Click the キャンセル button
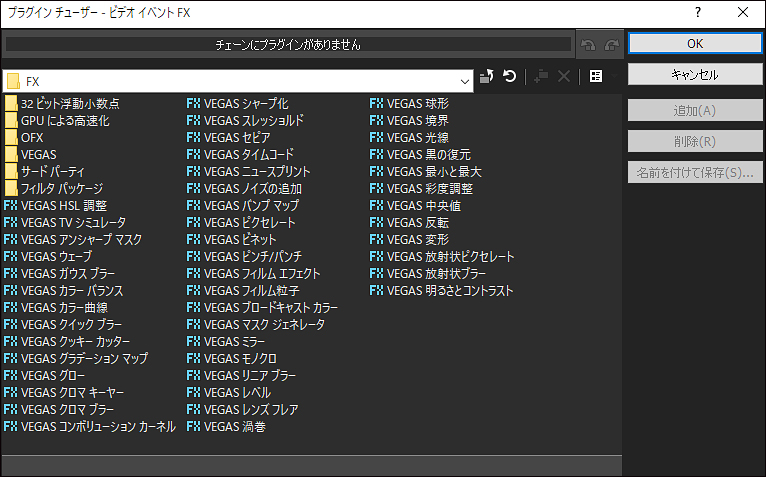This screenshot has height=477, width=766. pos(695,75)
